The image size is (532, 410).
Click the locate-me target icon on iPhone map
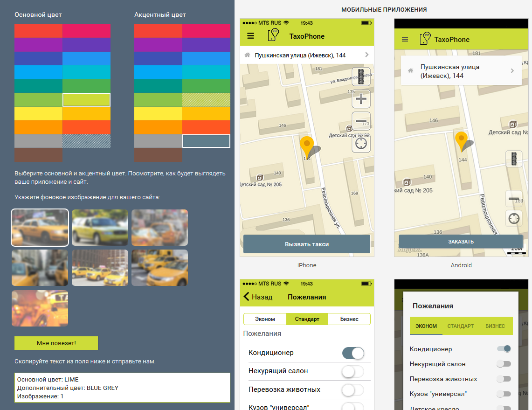(361, 143)
